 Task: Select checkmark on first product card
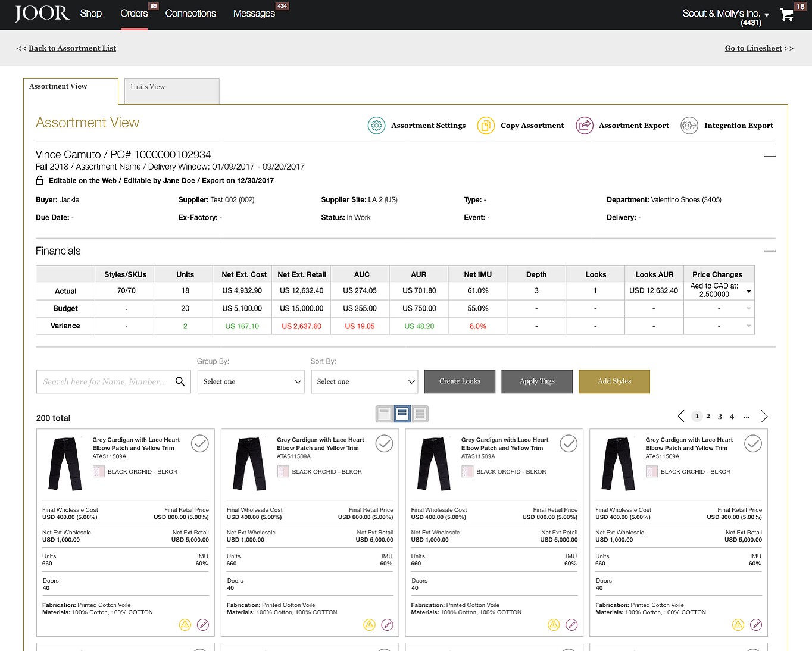[x=200, y=443]
